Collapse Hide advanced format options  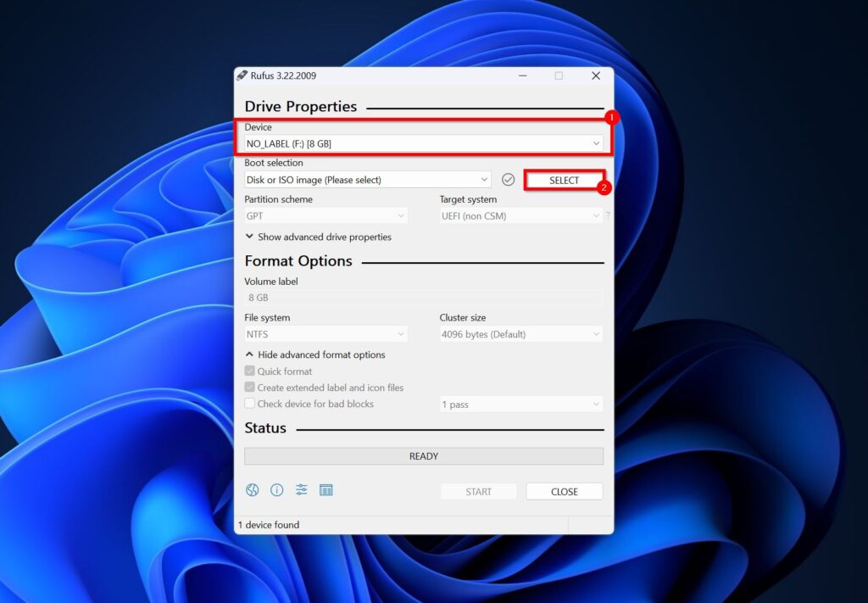coord(314,354)
